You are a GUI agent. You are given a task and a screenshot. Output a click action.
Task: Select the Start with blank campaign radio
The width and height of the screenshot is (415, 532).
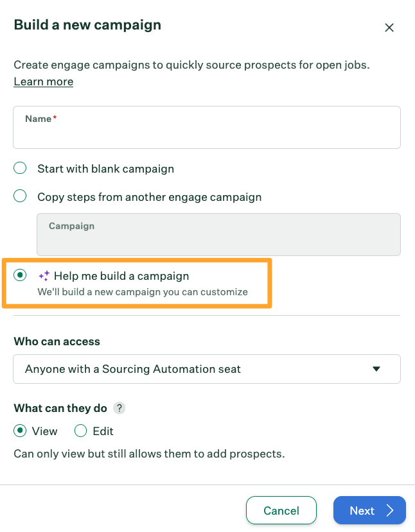click(x=21, y=169)
